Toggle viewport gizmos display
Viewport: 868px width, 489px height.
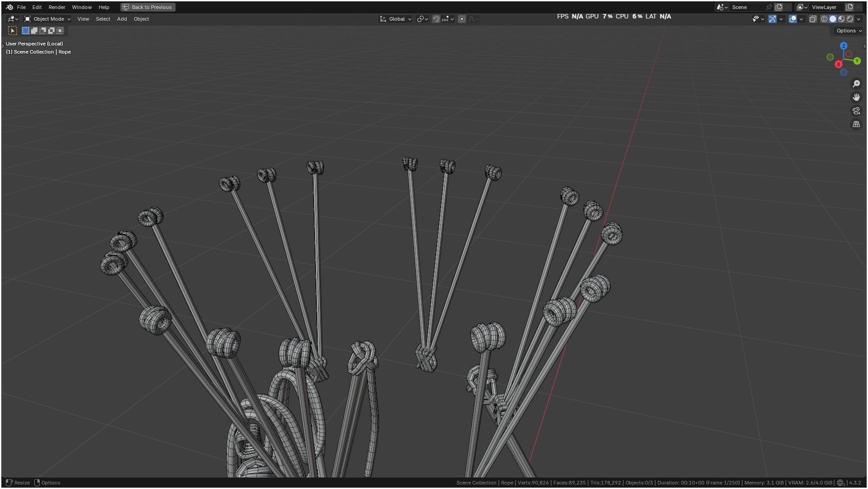(772, 19)
